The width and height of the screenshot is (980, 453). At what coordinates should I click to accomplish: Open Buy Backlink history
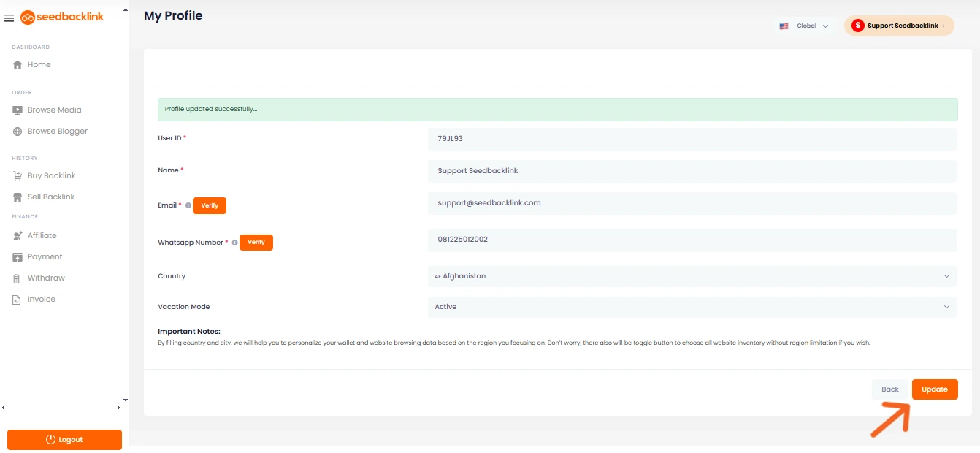coord(51,176)
